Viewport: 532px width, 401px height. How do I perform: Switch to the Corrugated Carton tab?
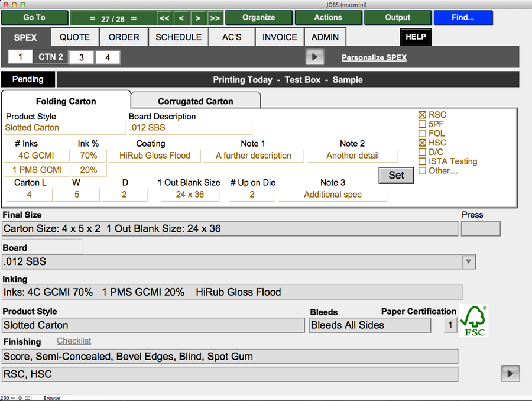195,101
